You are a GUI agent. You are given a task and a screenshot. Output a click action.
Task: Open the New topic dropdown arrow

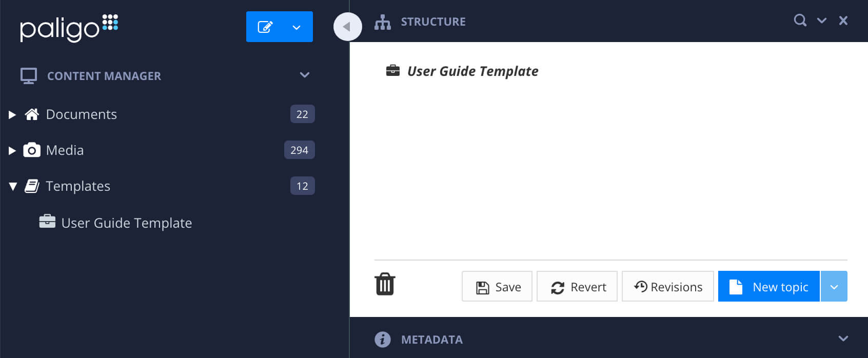[x=834, y=286]
